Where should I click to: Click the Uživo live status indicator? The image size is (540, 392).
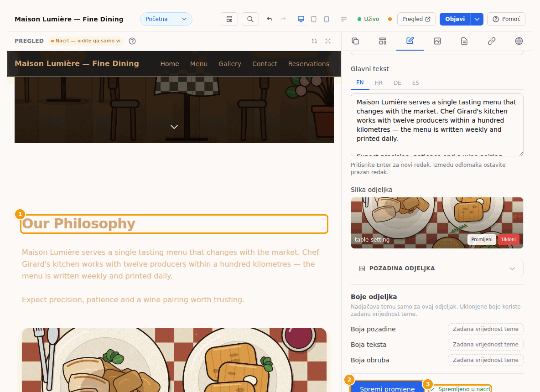point(368,19)
